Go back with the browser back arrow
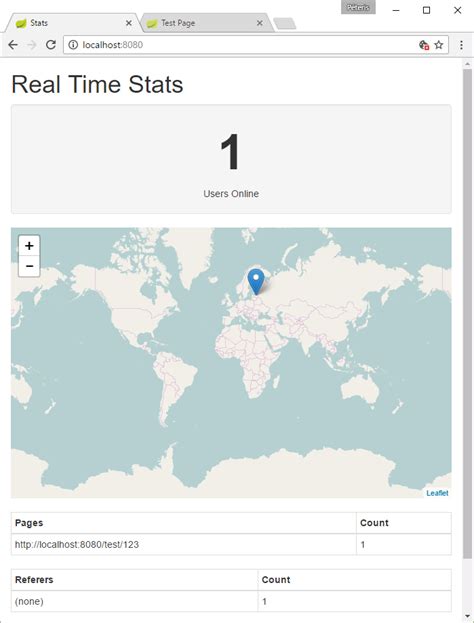The height and width of the screenshot is (623, 474). [x=13, y=44]
